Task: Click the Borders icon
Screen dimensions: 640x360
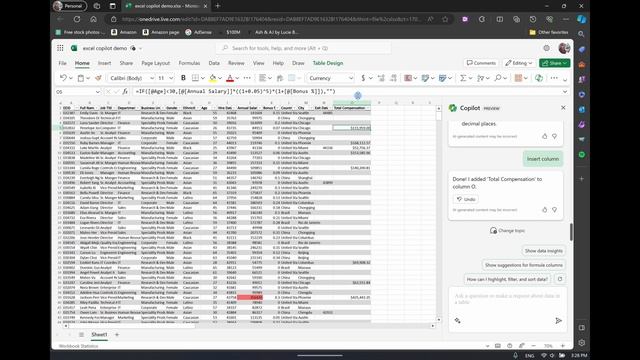Action: coord(196,78)
